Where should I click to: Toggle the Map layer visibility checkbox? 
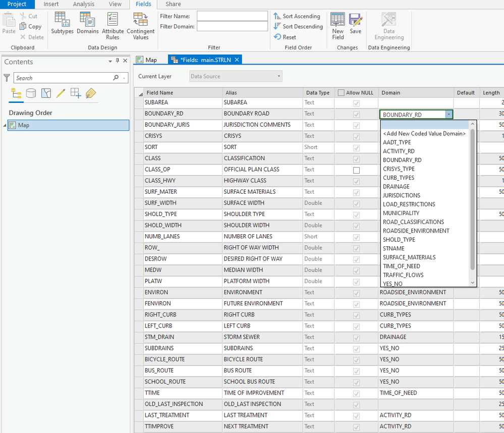(x=13, y=125)
